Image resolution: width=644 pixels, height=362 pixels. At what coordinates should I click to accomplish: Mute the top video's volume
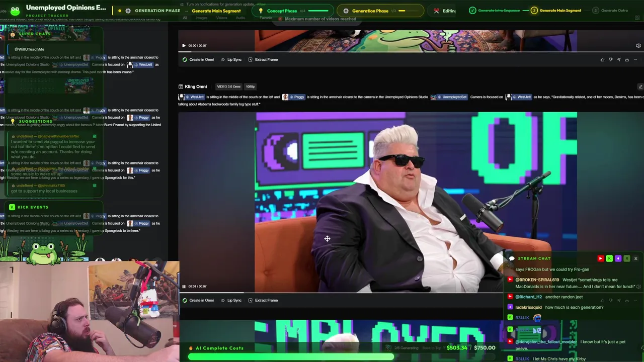(638, 46)
